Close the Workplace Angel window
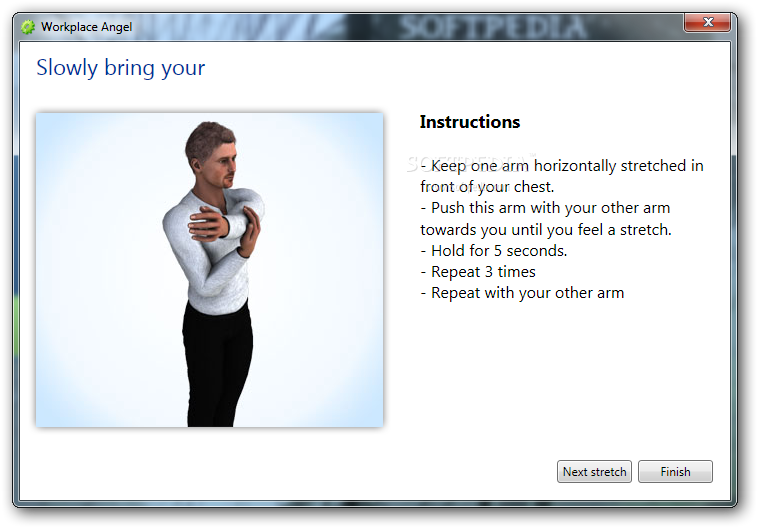758x528 pixels. click(x=707, y=22)
